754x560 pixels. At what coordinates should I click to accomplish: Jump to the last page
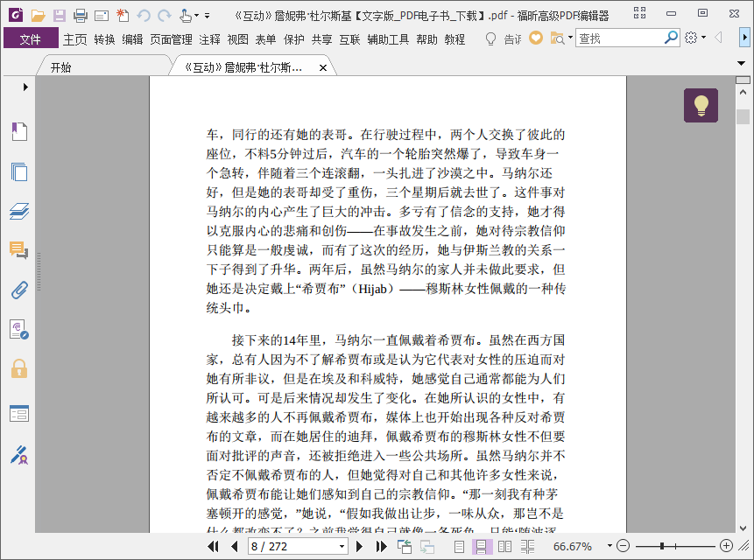coord(381,546)
